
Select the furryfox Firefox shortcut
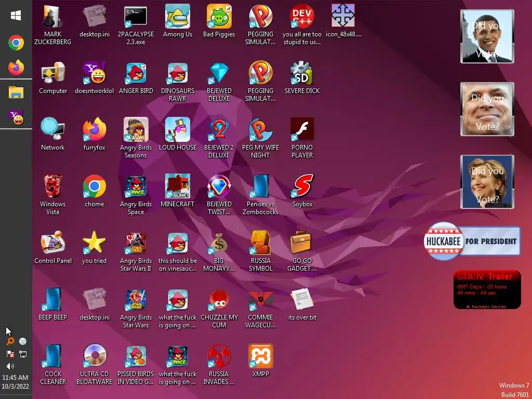pos(95,135)
